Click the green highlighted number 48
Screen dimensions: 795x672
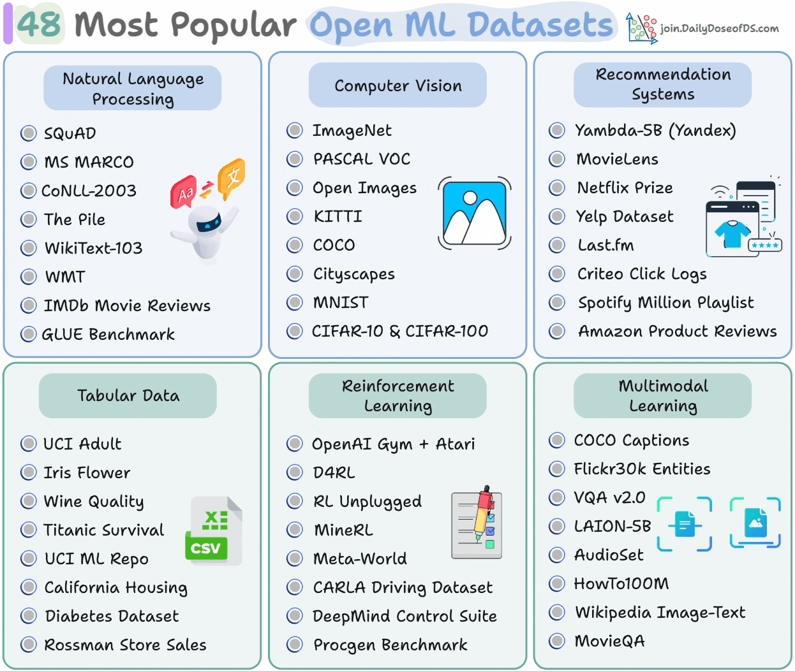[40, 24]
